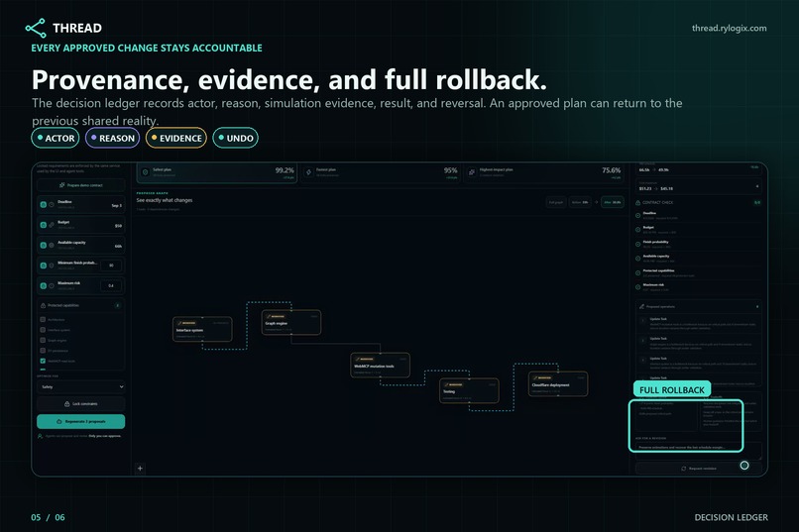Select the Interface system graph node
Viewport: 799px width, 532px height.
(x=202, y=329)
